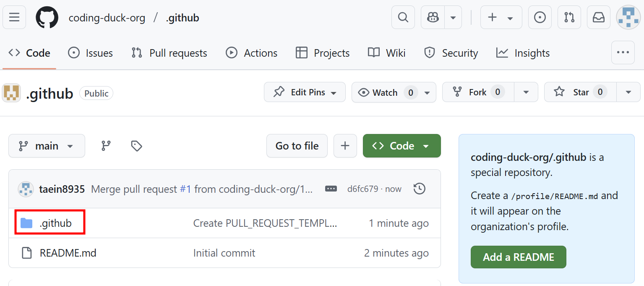Fork the repository with the Fork button
The height and width of the screenshot is (286, 644).
tap(478, 92)
